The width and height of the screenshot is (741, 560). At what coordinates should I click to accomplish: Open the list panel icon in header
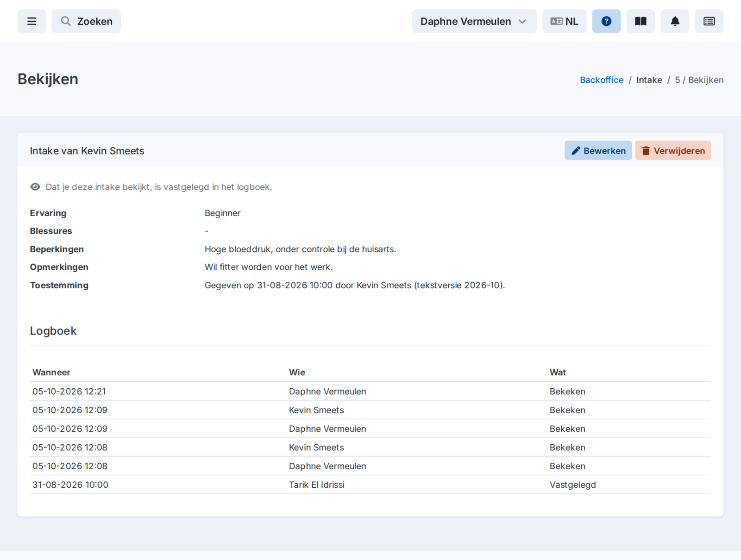(709, 21)
